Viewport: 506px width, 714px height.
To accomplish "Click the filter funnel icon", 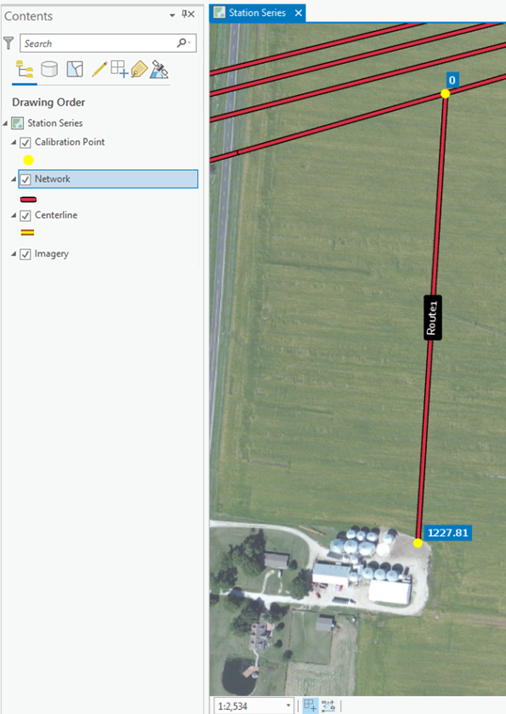I will pos(8,43).
